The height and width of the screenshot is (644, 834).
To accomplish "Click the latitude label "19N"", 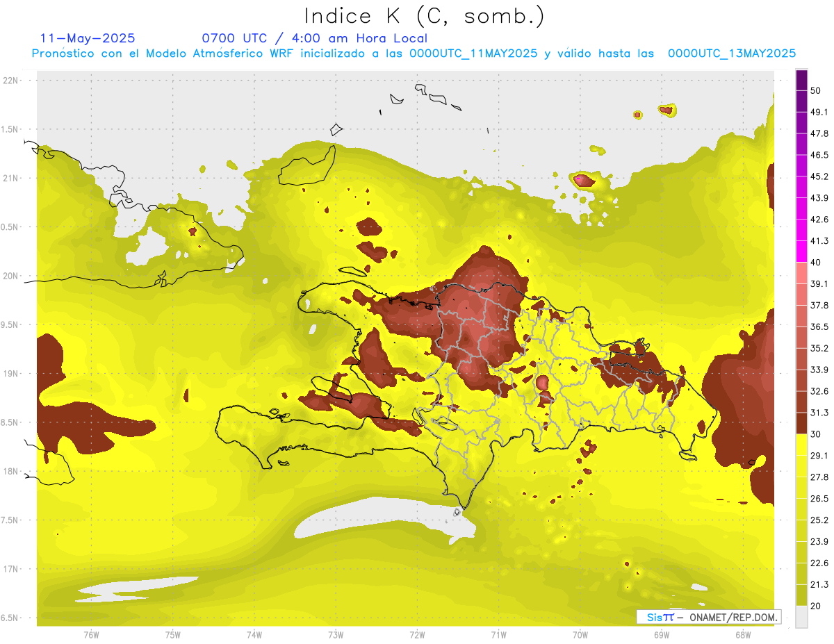I will [x=11, y=374].
